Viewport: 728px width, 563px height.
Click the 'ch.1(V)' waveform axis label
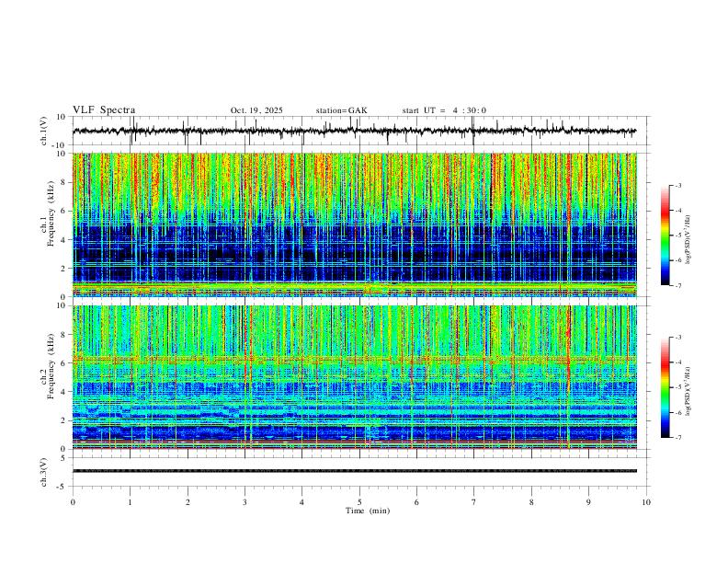pyautogui.click(x=43, y=131)
